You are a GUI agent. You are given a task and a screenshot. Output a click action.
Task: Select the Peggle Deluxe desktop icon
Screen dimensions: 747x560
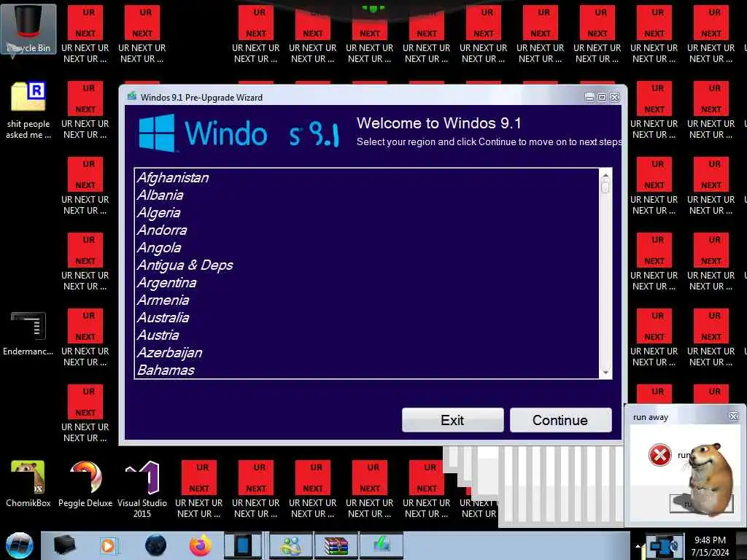(85, 483)
